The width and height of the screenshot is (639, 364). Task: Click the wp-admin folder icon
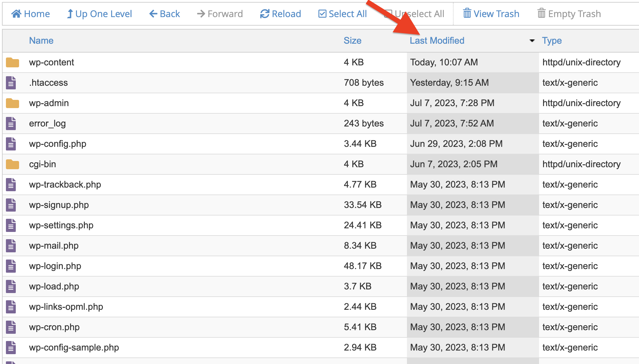(x=12, y=103)
